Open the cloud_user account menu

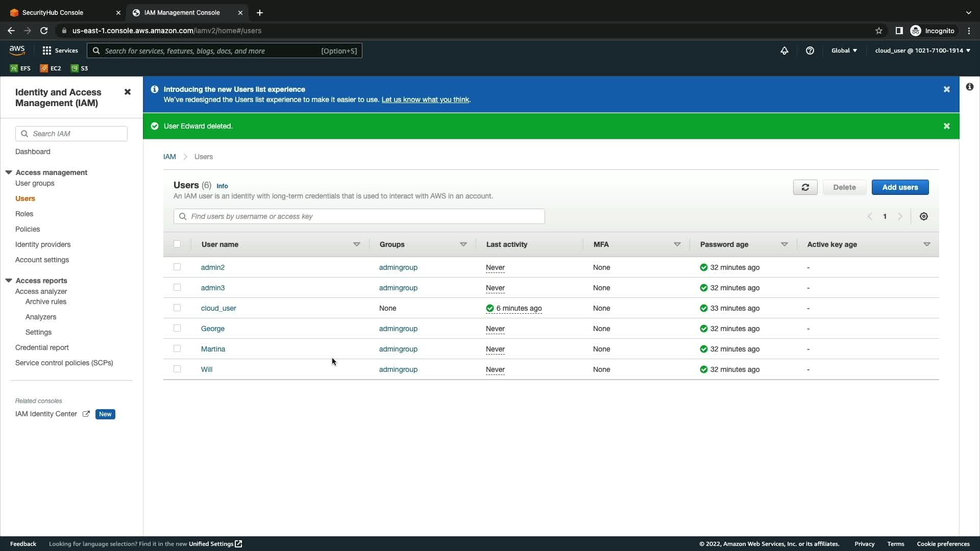922,51
